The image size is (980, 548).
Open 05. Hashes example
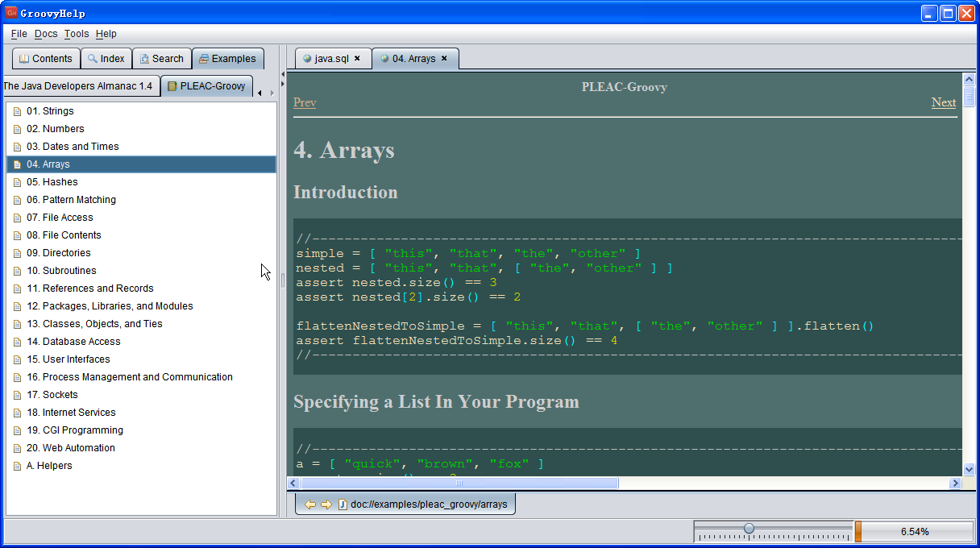pos(141,182)
